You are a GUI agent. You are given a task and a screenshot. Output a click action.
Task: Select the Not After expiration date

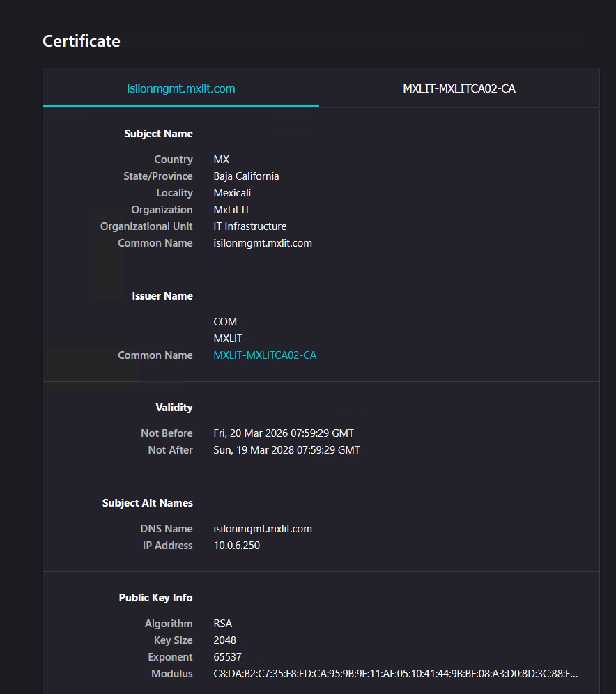286,449
